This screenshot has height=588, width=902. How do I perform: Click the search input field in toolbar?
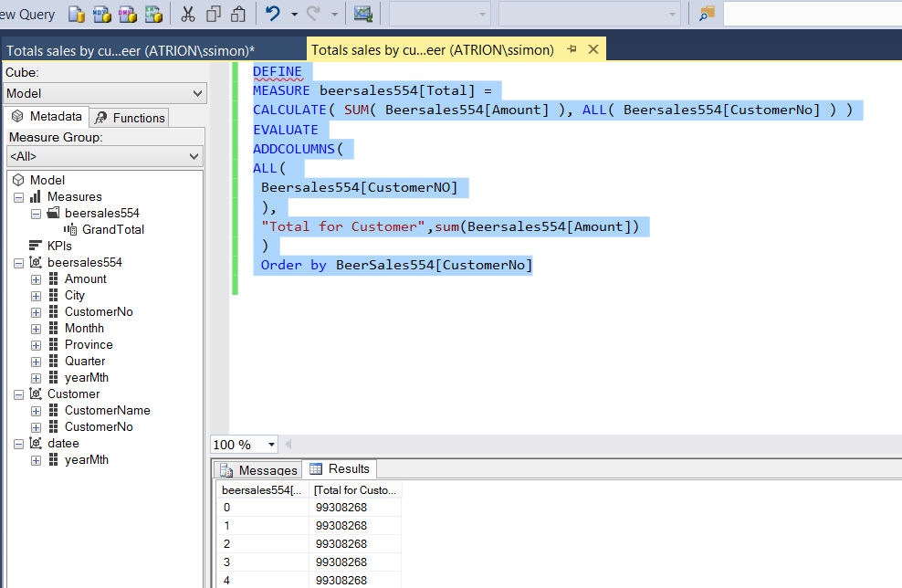coord(811,14)
